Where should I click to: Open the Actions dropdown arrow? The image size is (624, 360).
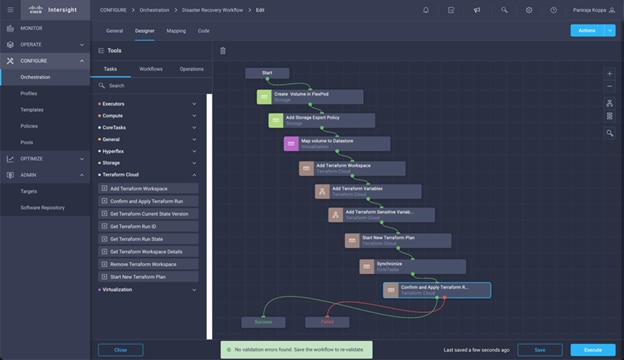(x=610, y=31)
